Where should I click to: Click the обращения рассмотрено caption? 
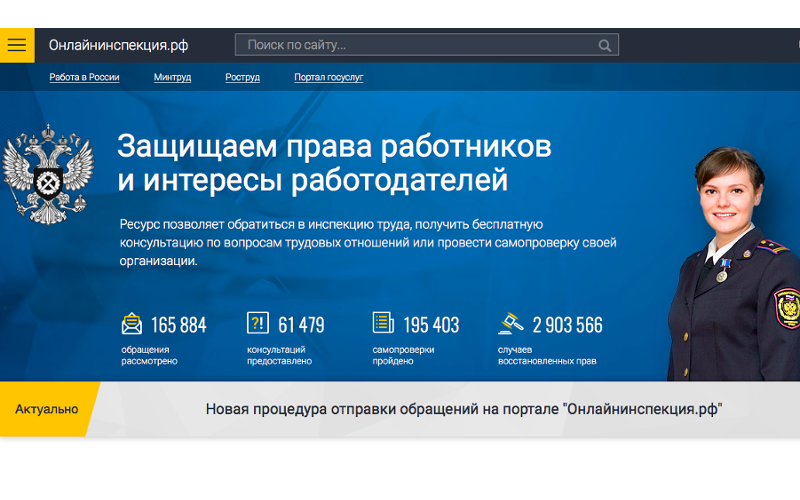pyautogui.click(x=149, y=355)
